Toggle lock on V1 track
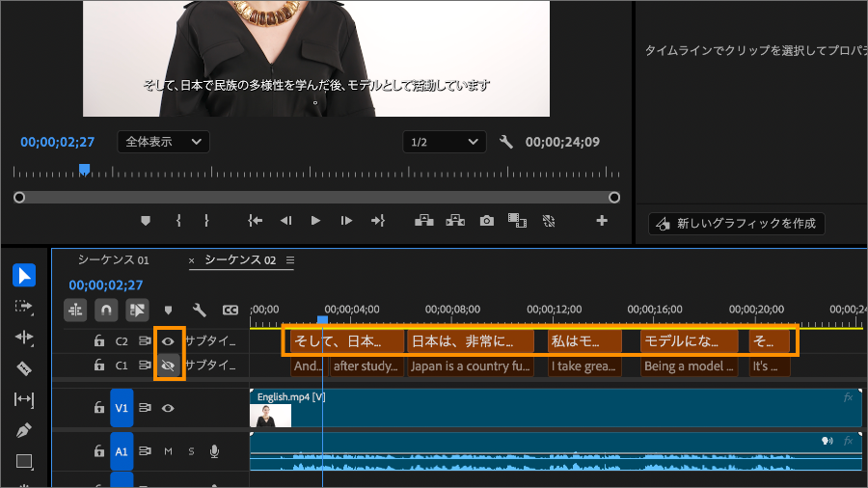Viewport: 868px width, 488px height. (99, 408)
